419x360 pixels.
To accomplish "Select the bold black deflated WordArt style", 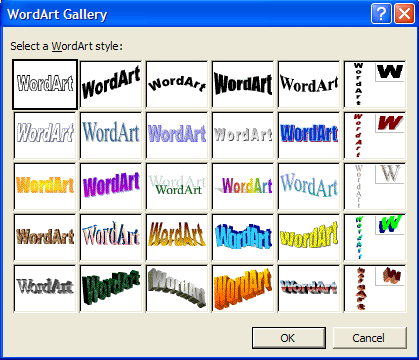I will pyautogui.click(x=243, y=84).
